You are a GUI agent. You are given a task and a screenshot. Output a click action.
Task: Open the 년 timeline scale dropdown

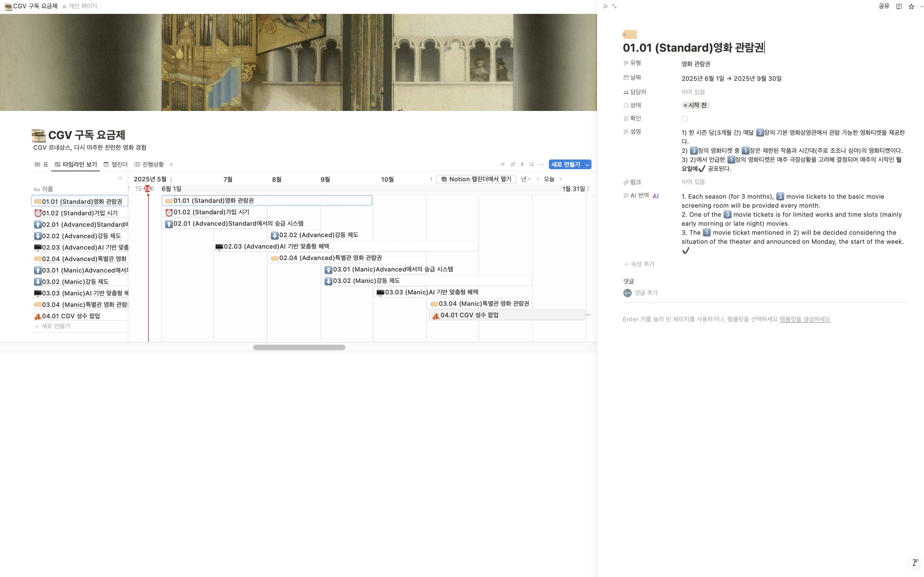(526, 179)
